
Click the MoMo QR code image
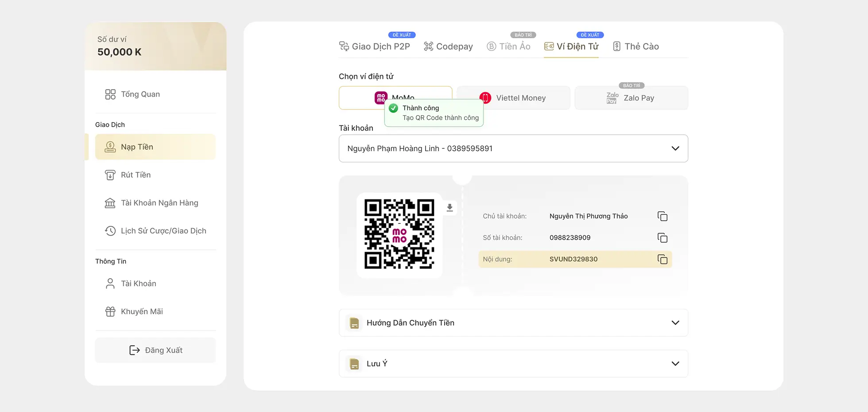pyautogui.click(x=399, y=234)
